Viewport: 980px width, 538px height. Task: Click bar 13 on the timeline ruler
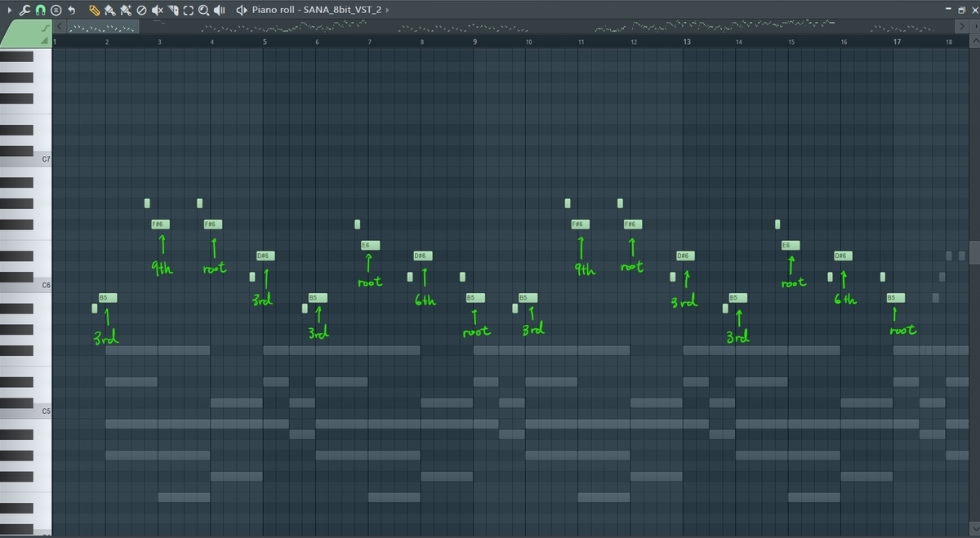[x=687, y=42]
